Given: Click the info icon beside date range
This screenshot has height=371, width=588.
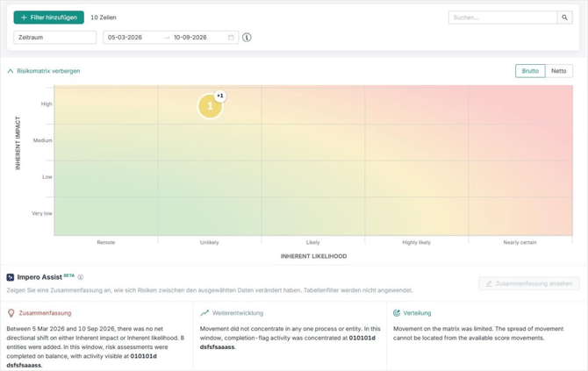Looking at the screenshot, I should pos(247,38).
